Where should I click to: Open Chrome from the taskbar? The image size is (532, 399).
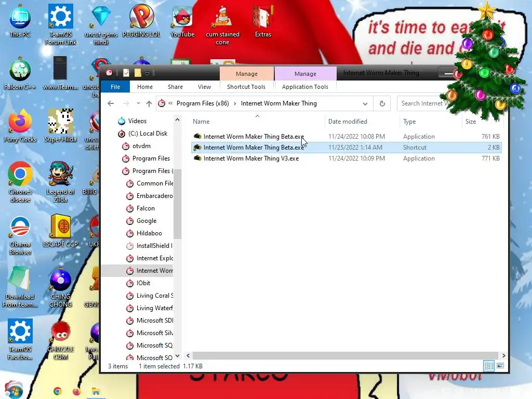[x=58, y=391]
